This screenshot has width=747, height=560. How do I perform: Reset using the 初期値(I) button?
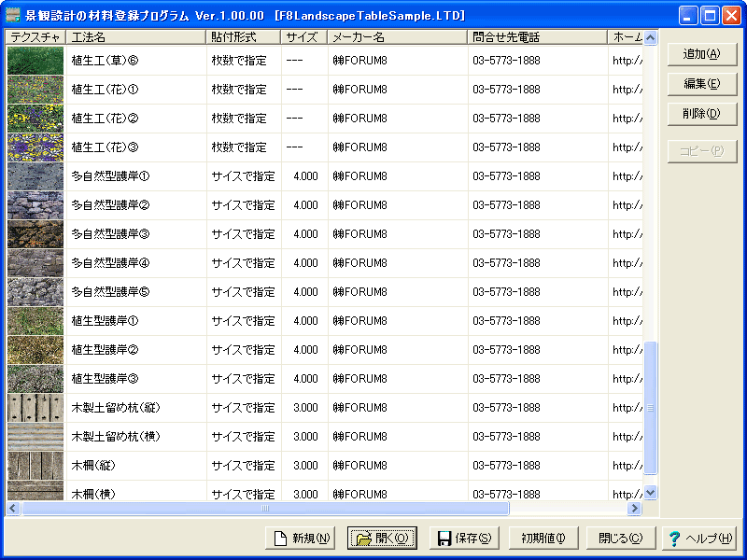pyautogui.click(x=543, y=539)
